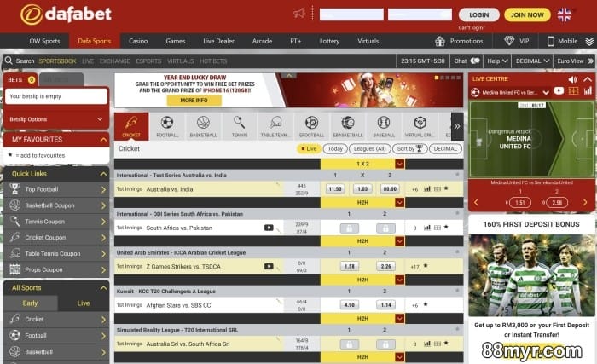Favourite the Z Games Strikers vs. TSDCA star
Viewport: 597px width, 364px height.
[x=426, y=266]
